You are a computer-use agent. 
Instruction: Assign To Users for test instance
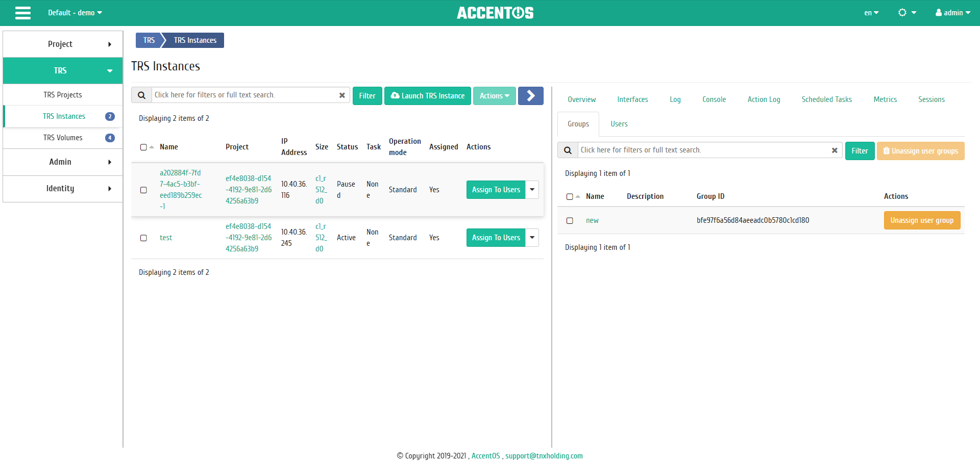click(496, 238)
